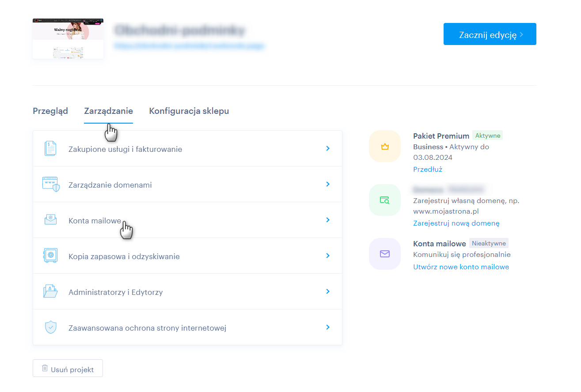The height and width of the screenshot is (392, 581).
Task: Click the Pakiet Premium heading
Action: click(x=441, y=136)
